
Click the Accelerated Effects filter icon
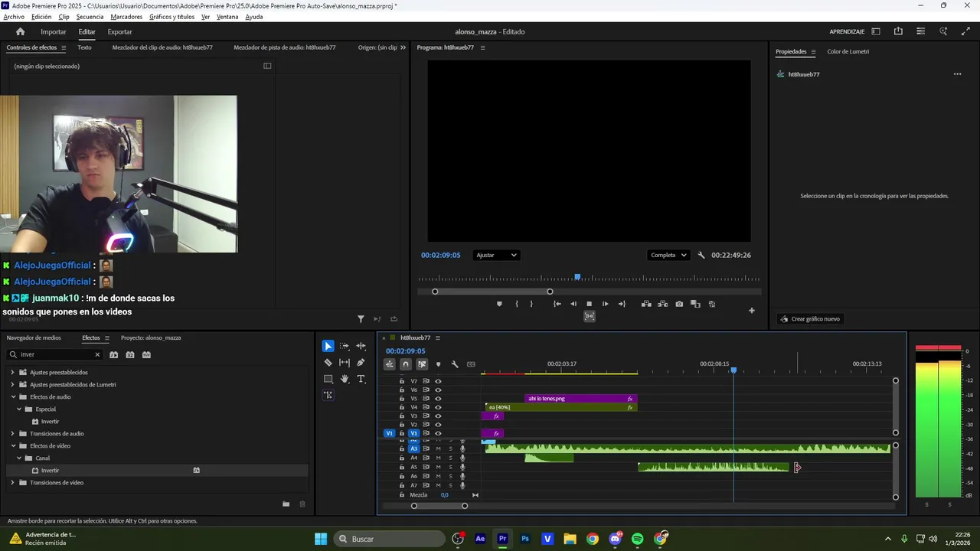tap(113, 354)
